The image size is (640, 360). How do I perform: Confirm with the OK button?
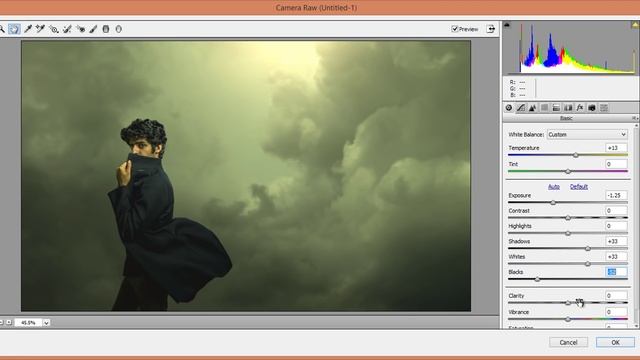pyautogui.click(x=616, y=342)
